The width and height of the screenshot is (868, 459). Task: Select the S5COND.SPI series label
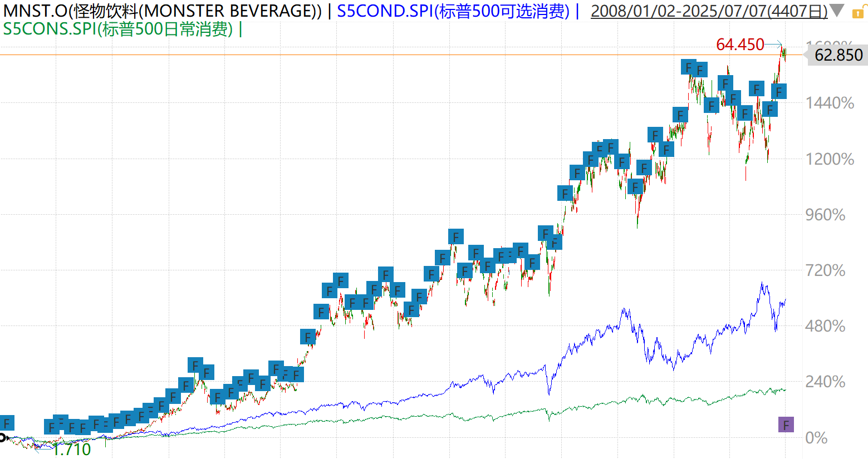pos(453,11)
